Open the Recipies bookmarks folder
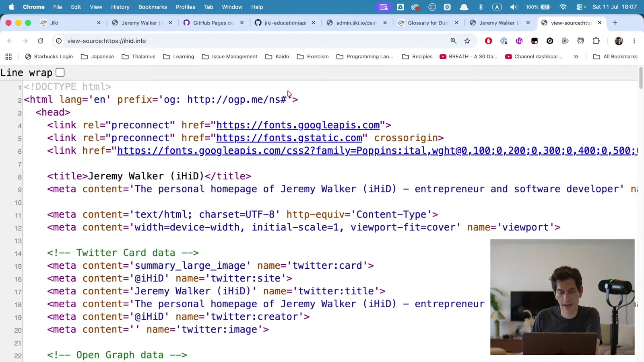This screenshot has width=644, height=362. tap(417, 57)
